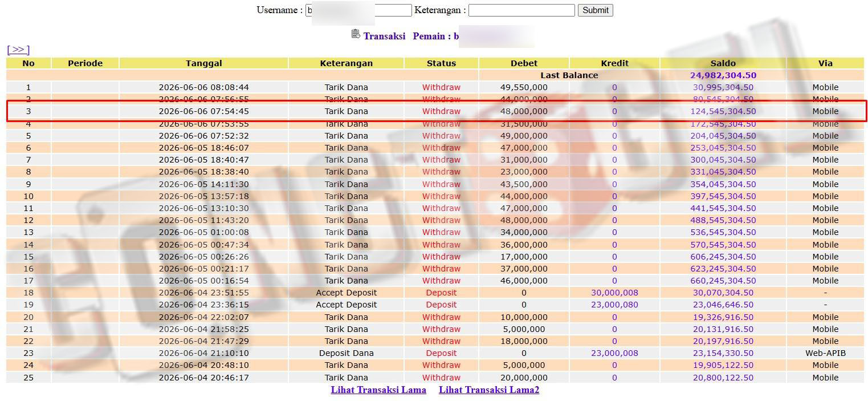Open Lihat Transaksi Lama2 link

click(x=489, y=390)
